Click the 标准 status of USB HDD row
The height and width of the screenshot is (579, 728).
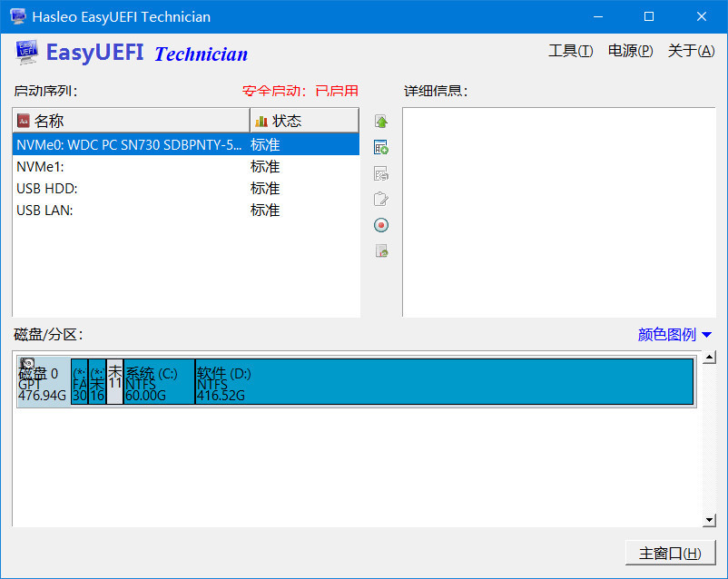pos(265,189)
